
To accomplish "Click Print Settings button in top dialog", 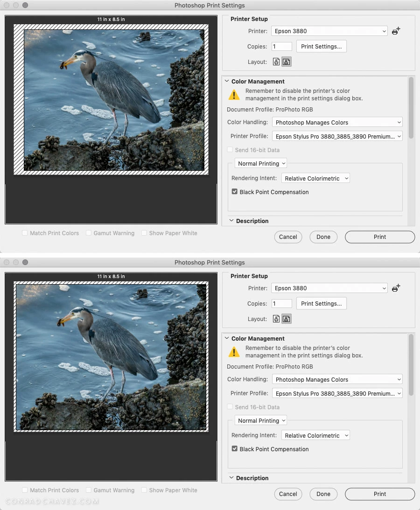I will [x=322, y=46].
